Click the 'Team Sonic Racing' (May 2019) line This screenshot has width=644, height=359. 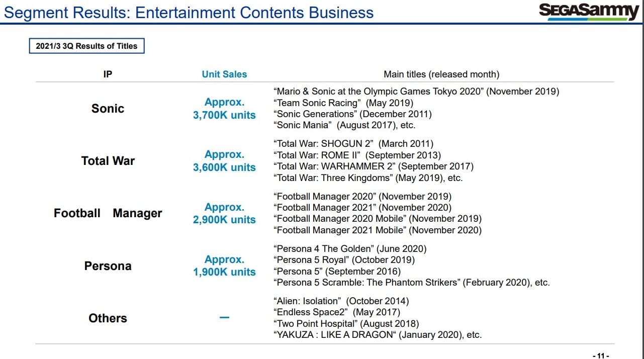click(343, 103)
